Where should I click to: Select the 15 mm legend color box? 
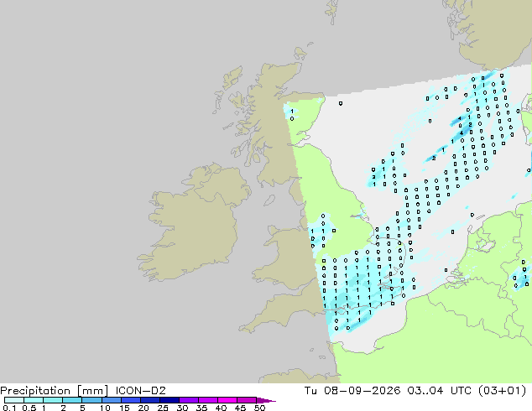(131, 400)
